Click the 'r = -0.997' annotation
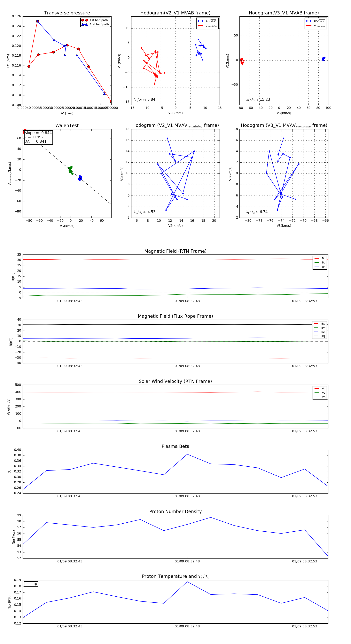The height and width of the screenshot is (644, 351). [35, 137]
